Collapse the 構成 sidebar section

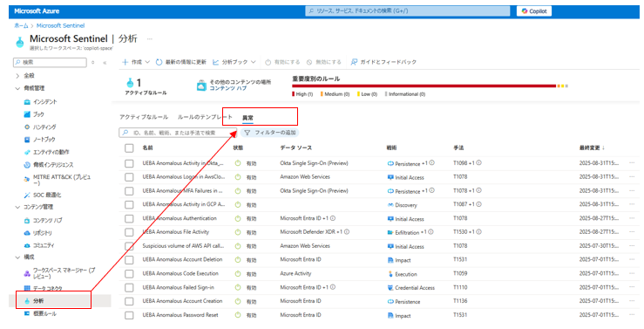pyautogui.click(x=17, y=257)
